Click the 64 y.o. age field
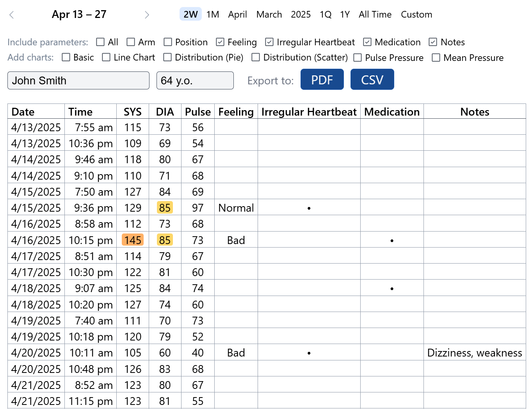 (195, 80)
